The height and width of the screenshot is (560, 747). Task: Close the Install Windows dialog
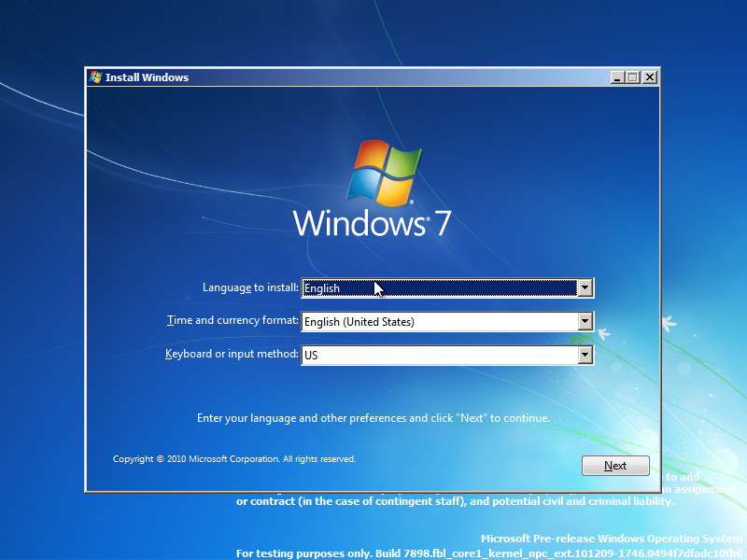pyautogui.click(x=649, y=77)
